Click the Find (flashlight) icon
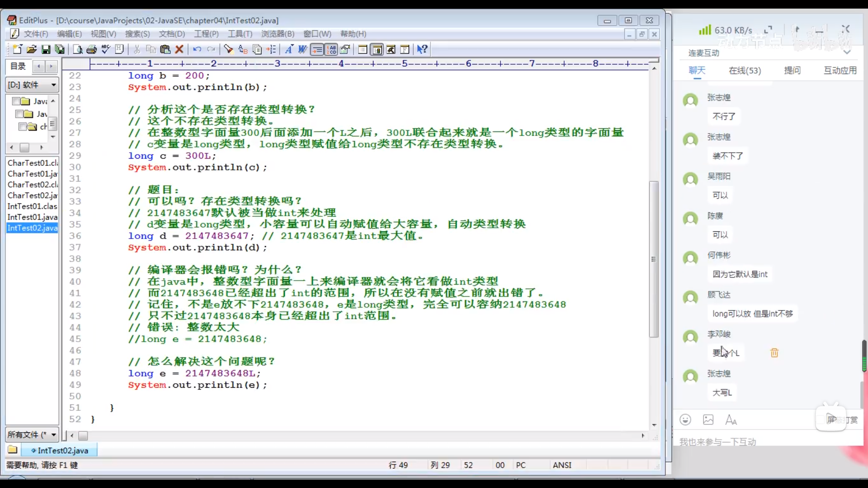Image resolution: width=868 pixels, height=488 pixels. [x=229, y=49]
